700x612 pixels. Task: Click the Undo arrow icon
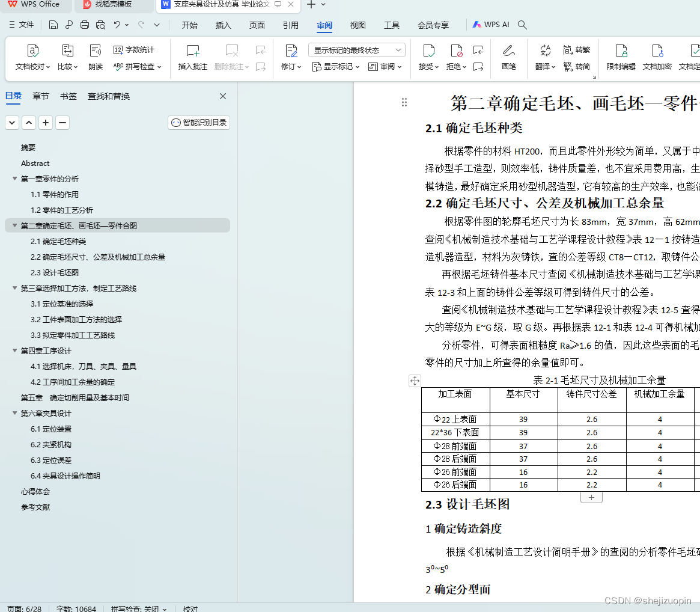pos(117,25)
